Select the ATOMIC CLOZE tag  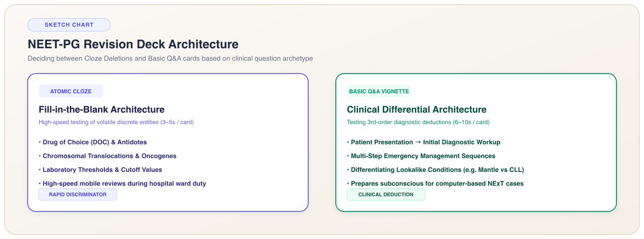pos(71,91)
